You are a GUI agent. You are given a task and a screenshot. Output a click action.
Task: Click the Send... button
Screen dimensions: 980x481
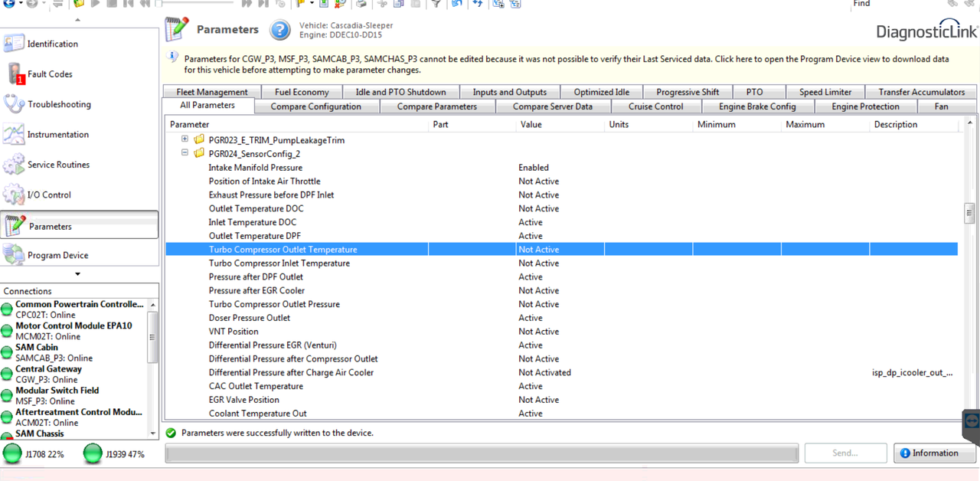click(x=845, y=453)
